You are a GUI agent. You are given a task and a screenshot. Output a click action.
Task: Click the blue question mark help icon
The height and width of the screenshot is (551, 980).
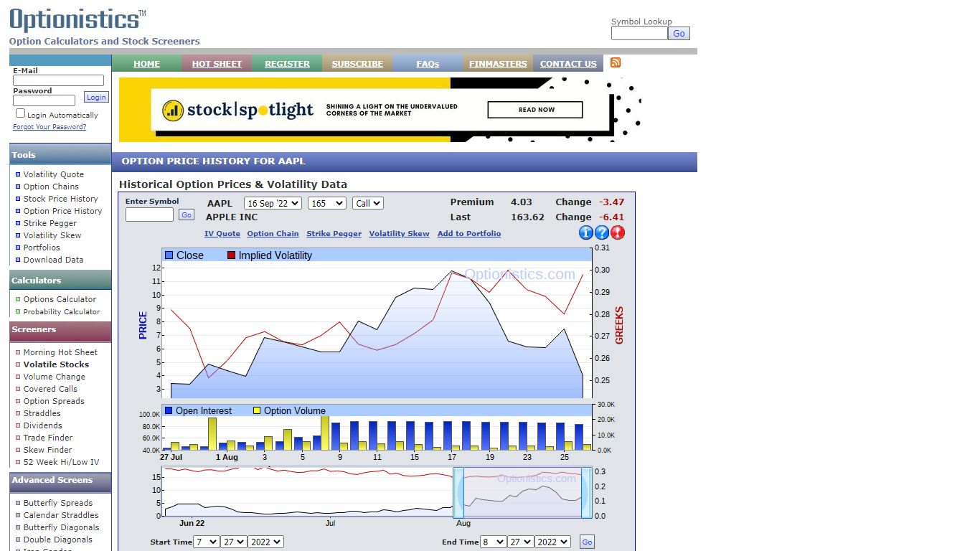point(602,232)
